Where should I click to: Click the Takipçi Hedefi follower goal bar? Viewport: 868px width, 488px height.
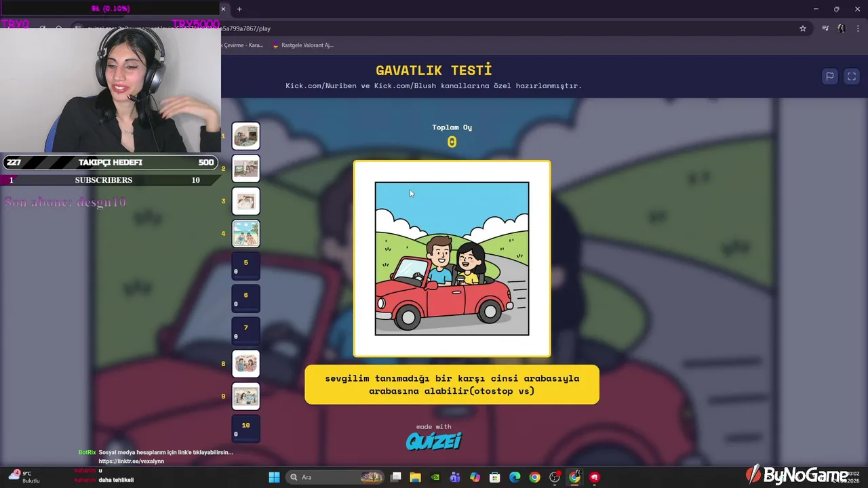point(111,163)
